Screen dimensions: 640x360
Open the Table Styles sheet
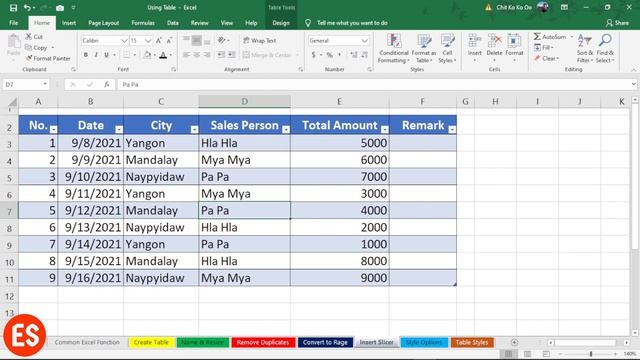pyautogui.click(x=472, y=342)
